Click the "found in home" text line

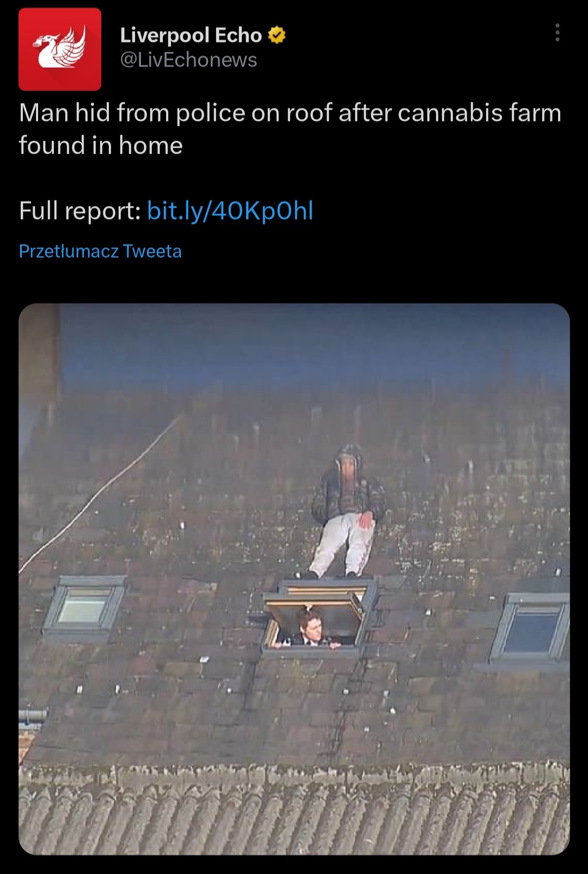(x=101, y=146)
